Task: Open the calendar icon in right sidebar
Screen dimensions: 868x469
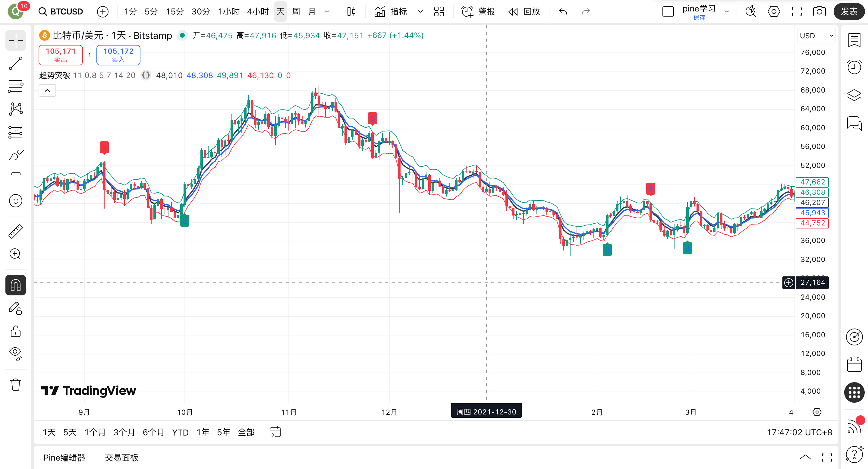Action: (854, 365)
